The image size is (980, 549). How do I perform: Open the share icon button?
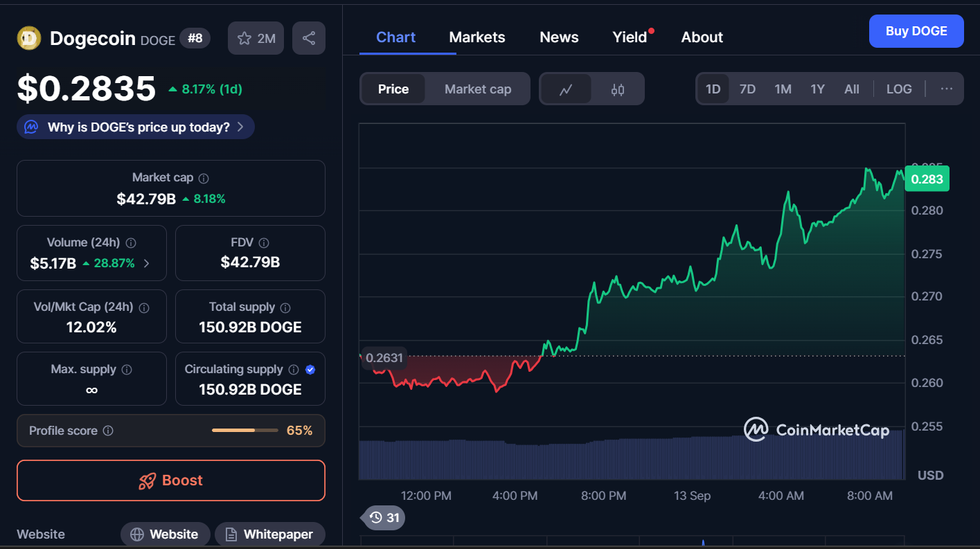click(309, 38)
